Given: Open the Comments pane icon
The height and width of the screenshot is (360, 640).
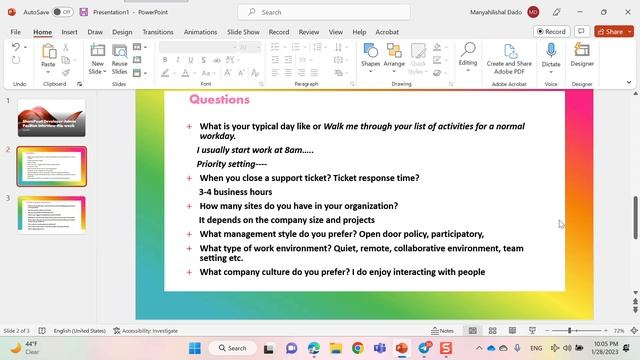Looking at the screenshot, I should pos(582,31).
